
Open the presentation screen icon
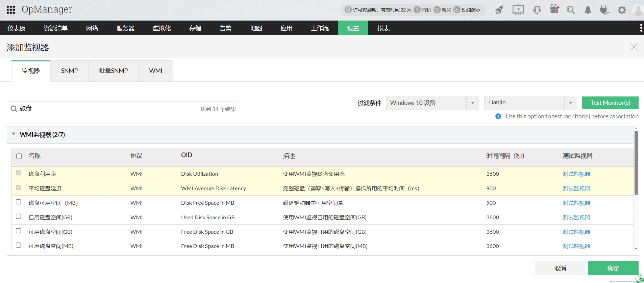click(x=518, y=10)
